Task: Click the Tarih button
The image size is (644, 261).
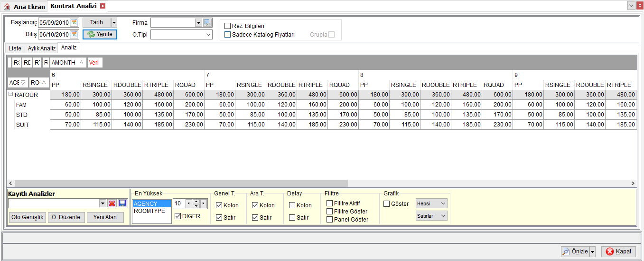Action: tap(96, 22)
